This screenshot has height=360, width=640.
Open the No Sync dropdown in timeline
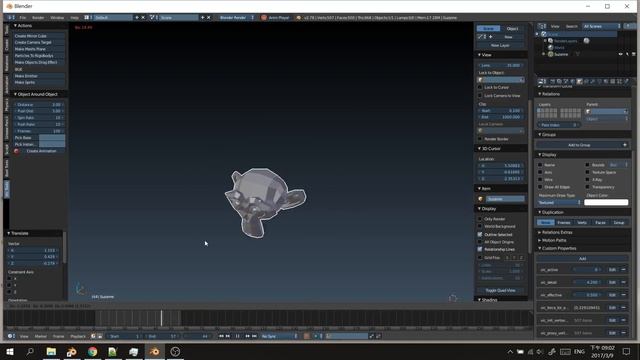[279, 336]
